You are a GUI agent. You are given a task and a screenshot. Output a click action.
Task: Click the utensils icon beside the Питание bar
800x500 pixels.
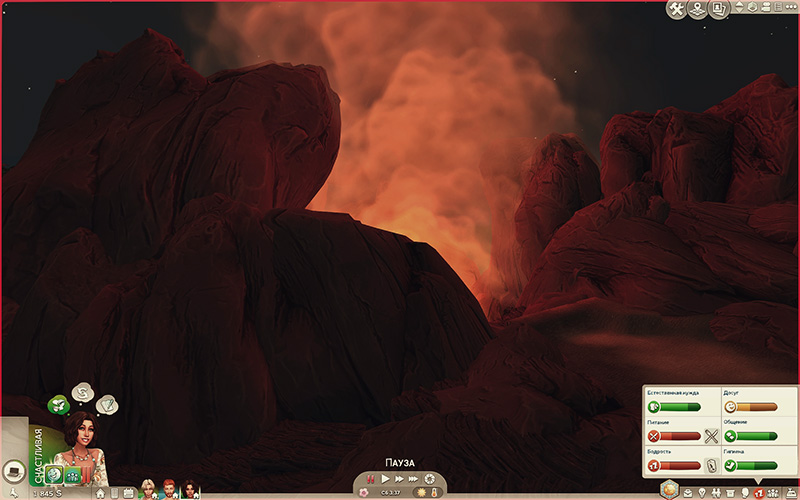point(711,436)
